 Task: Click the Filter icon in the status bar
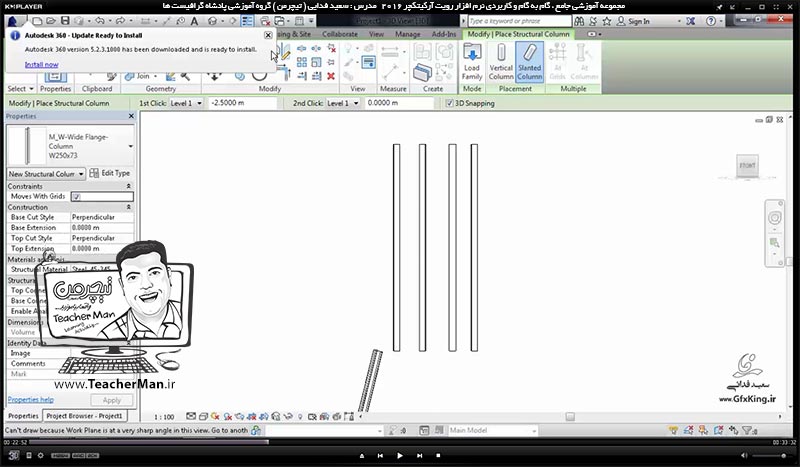click(x=748, y=430)
